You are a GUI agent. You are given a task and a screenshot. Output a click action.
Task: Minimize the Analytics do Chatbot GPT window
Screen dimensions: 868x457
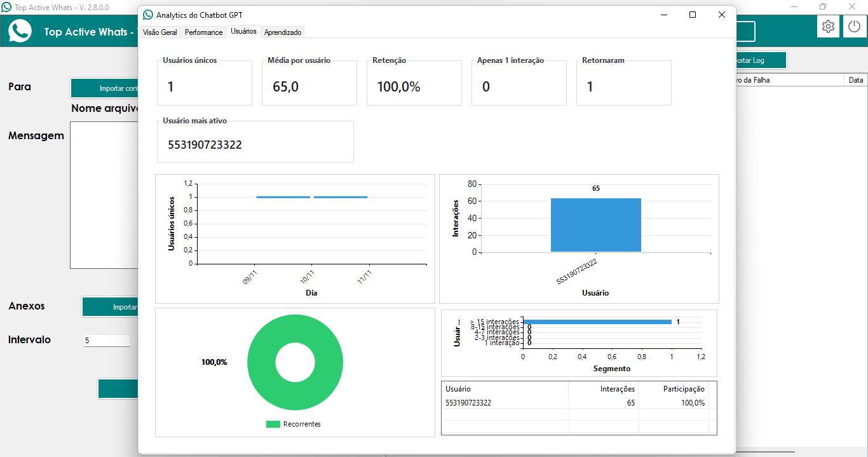coord(663,15)
